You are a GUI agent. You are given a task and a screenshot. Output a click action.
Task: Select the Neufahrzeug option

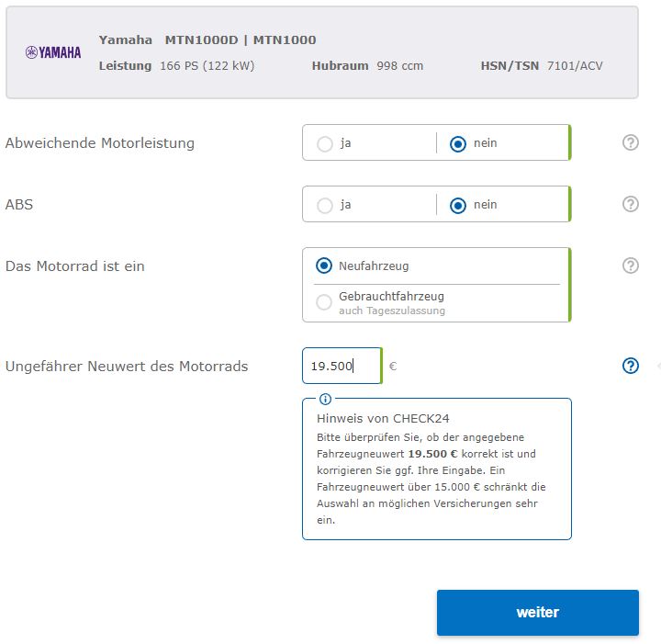(324, 266)
